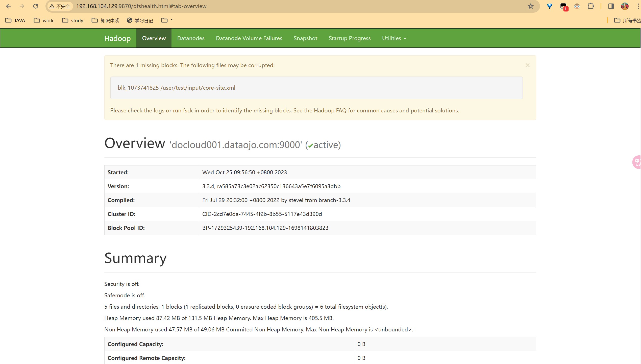Open the extensions puzzle icon
This screenshot has height=364, width=641.
[590, 6]
